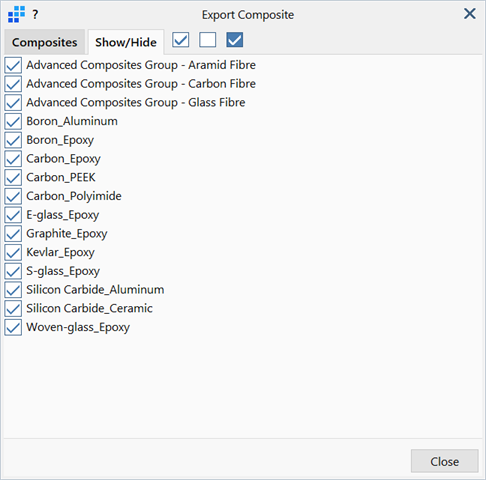Click the uncheck-all empty box icon
Image resolution: width=486 pixels, height=480 pixels.
(207, 40)
